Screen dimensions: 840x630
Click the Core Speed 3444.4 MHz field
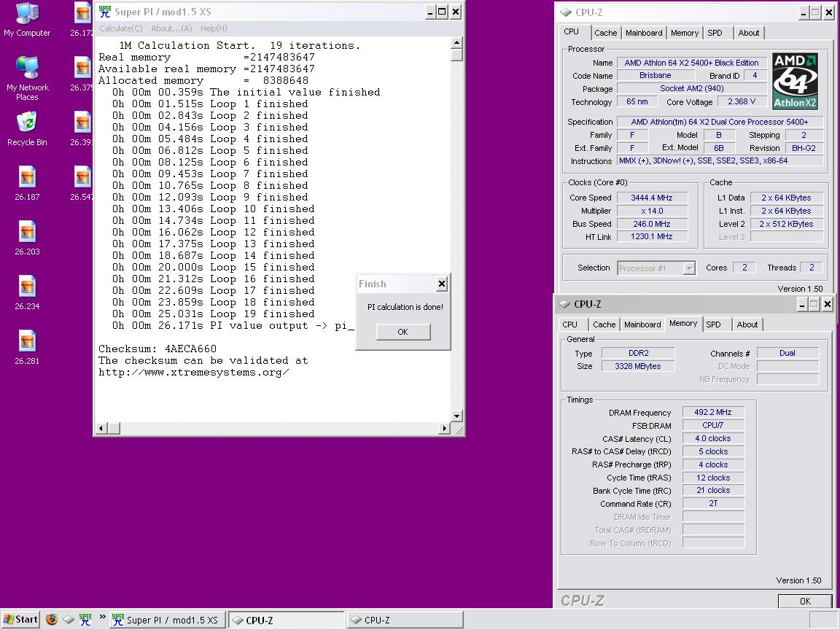coord(651,198)
